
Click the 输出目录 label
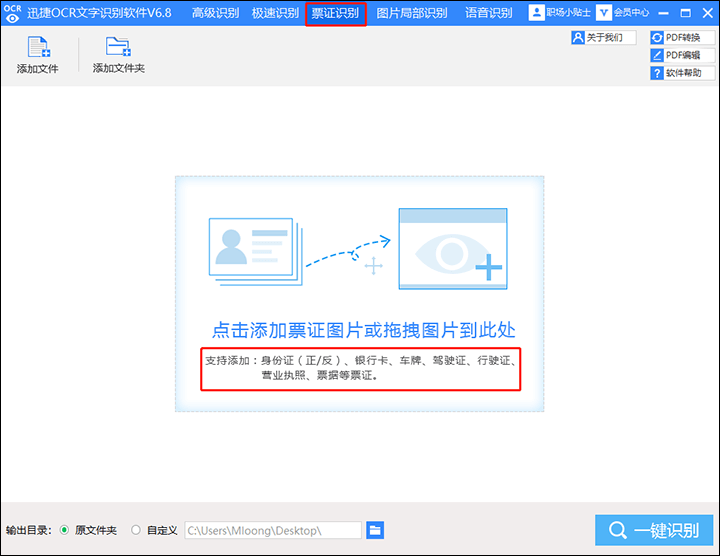click(28, 530)
